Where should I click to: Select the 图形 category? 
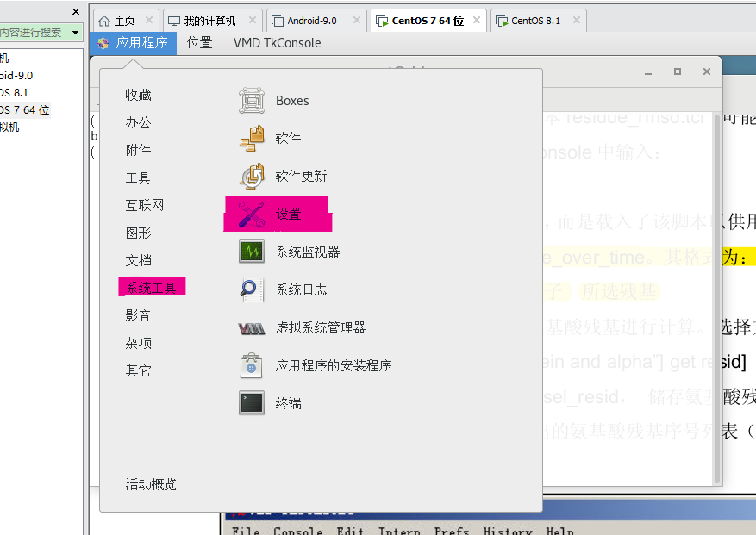136,233
